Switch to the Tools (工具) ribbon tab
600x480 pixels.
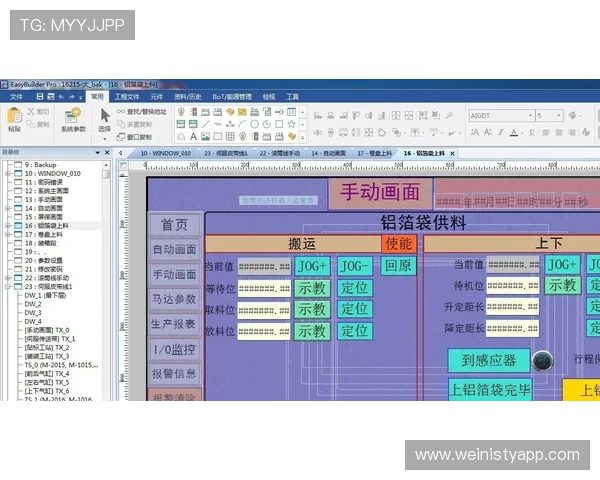(x=292, y=96)
